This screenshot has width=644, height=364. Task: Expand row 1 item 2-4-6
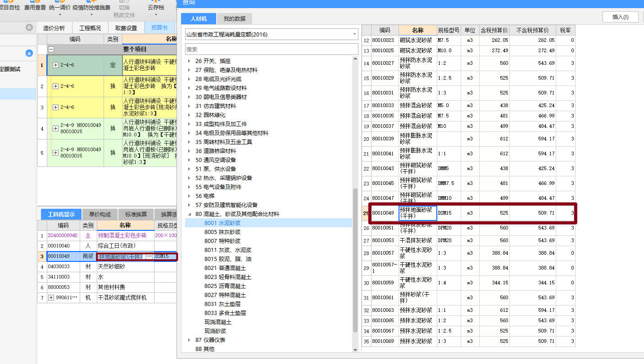click(x=56, y=65)
